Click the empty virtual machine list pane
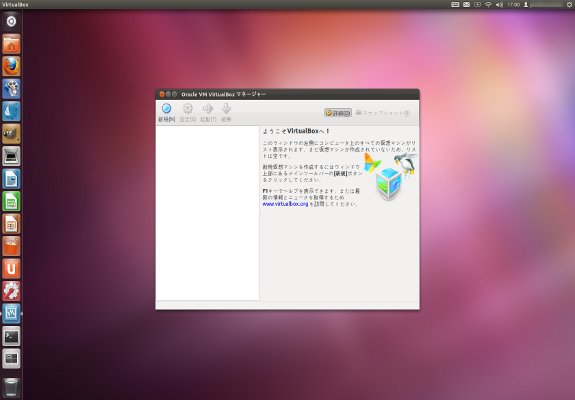The height and width of the screenshot is (400, 575). tap(208, 213)
